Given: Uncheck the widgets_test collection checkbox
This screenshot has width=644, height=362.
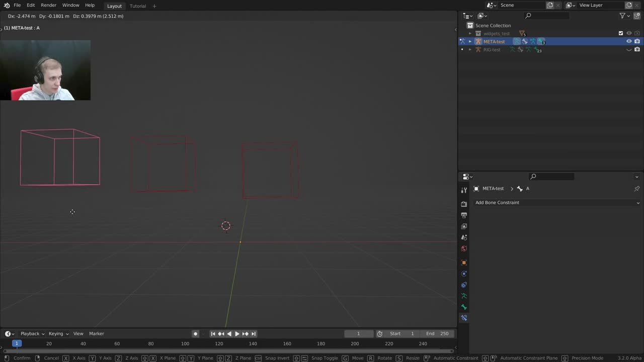Looking at the screenshot, I should [620, 33].
